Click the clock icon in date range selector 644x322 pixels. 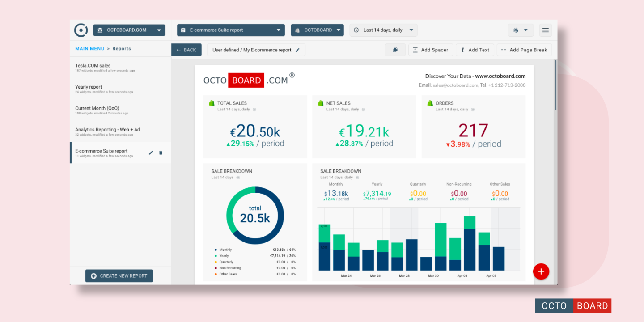click(356, 30)
